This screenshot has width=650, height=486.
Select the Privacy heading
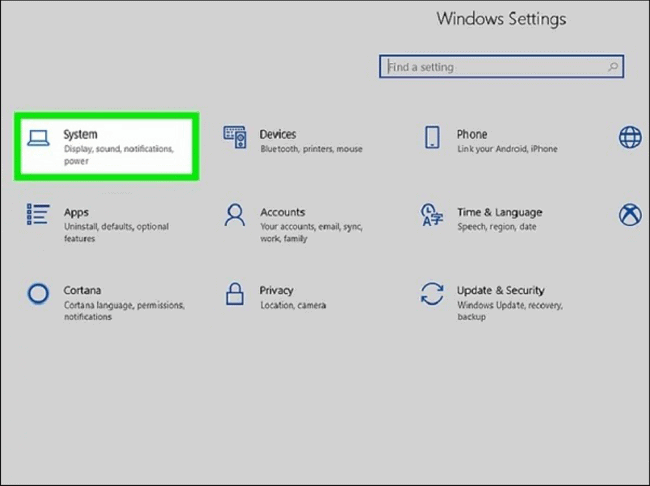(276, 291)
